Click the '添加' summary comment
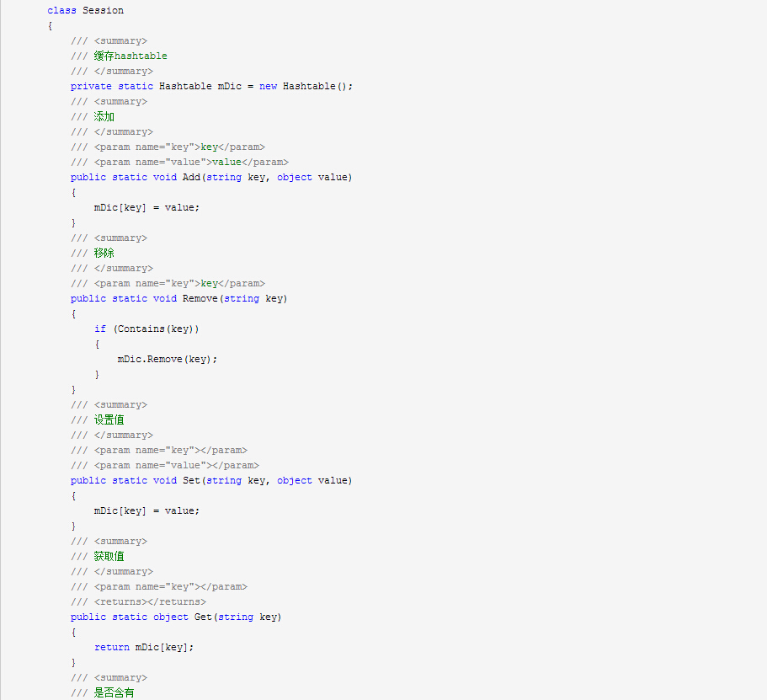767x700 pixels. tap(104, 116)
